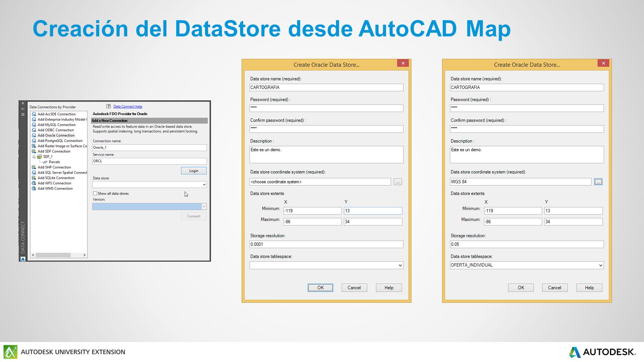Enable Show all data stores checkbox
Screen dimensions: 644x362
pyautogui.click(x=95, y=193)
